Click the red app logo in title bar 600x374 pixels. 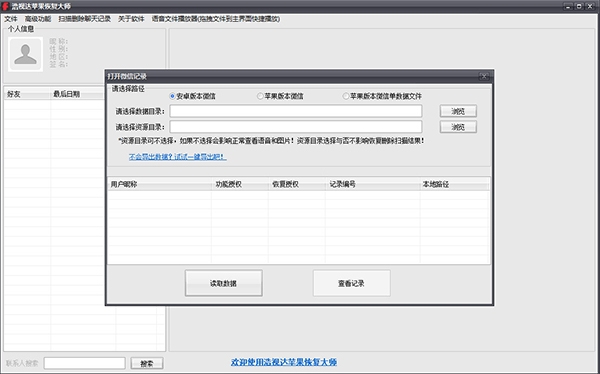[x=5, y=7]
